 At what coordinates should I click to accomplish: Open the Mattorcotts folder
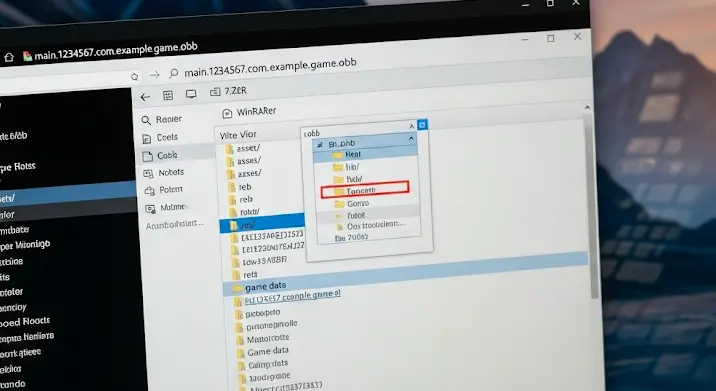(263, 339)
